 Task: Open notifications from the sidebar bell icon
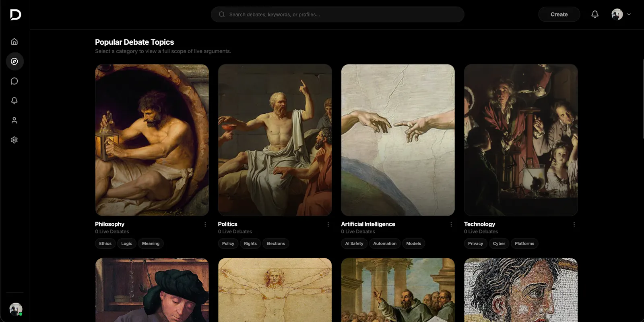(x=14, y=100)
